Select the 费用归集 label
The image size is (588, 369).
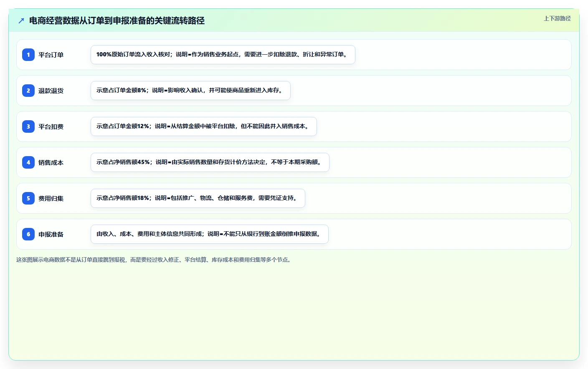point(51,198)
